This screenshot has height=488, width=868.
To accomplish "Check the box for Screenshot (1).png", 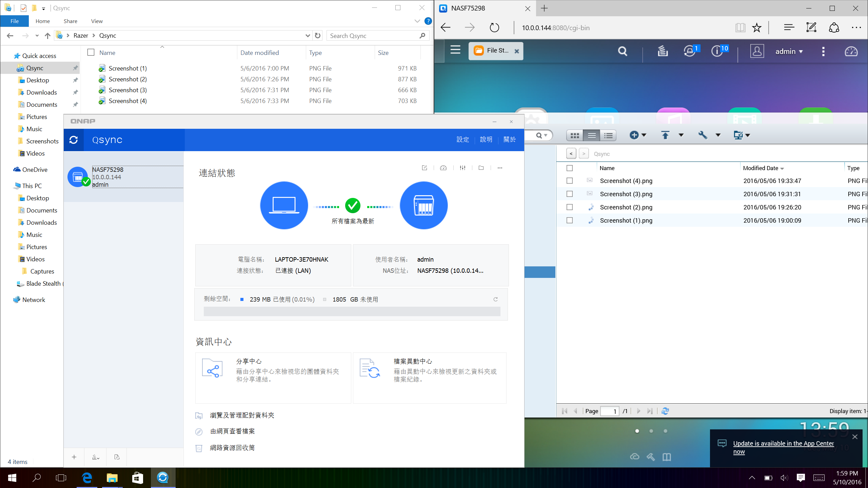I will [x=570, y=221].
